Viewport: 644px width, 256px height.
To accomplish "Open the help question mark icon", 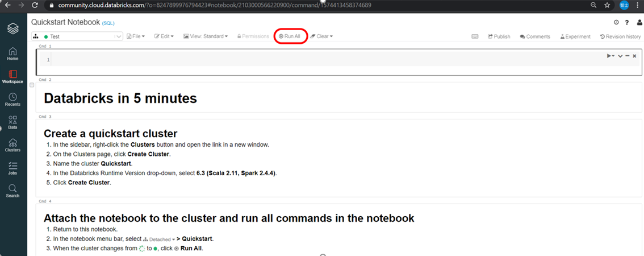I will pyautogui.click(x=627, y=23).
